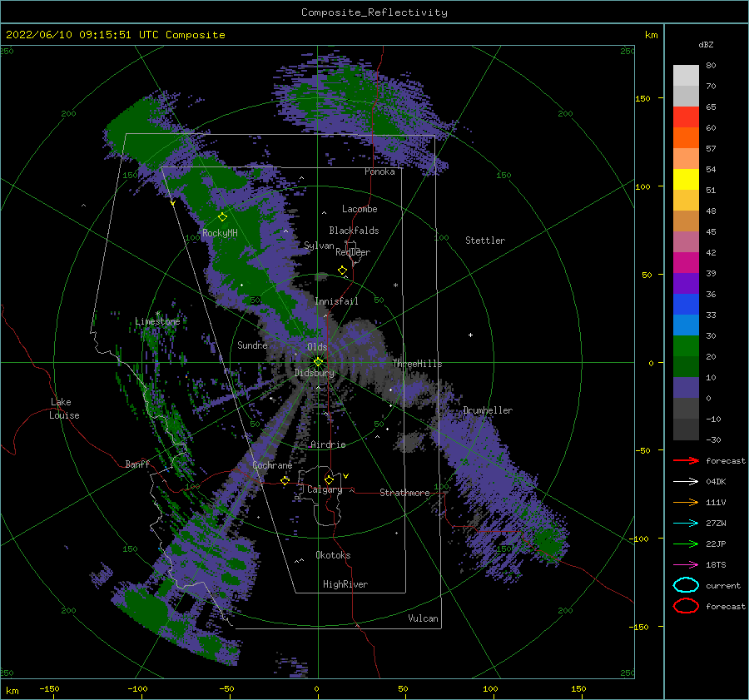Click the Sylvan label

[319, 246]
